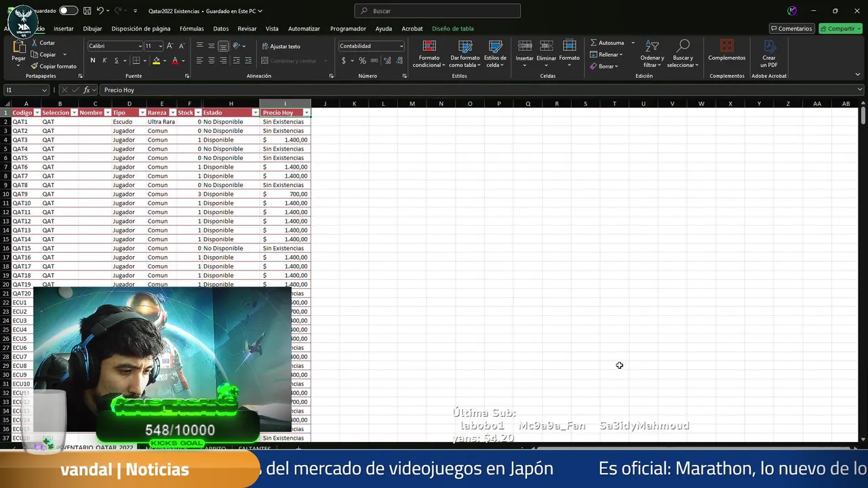Click the undo arrow icon

[x=100, y=11]
